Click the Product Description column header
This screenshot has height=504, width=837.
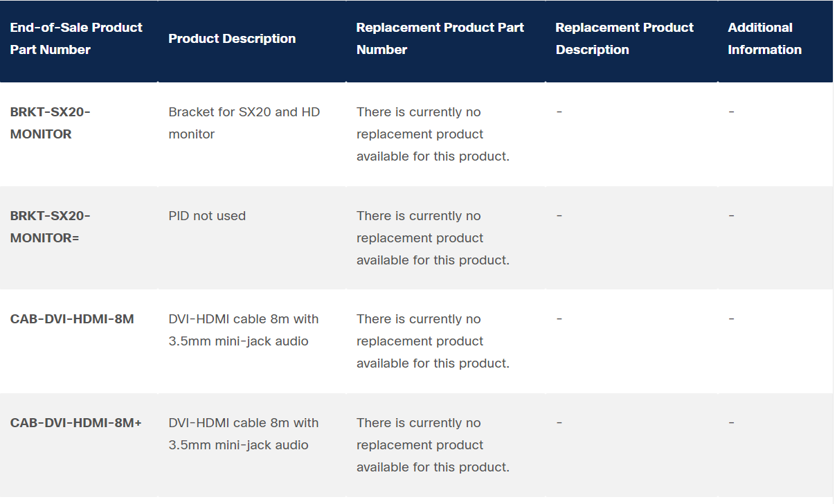point(232,39)
